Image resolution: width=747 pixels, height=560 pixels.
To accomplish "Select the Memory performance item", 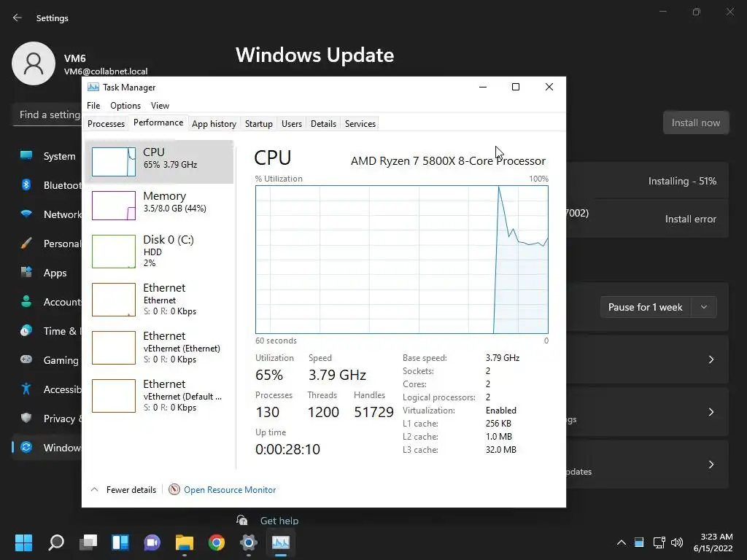I will point(159,205).
